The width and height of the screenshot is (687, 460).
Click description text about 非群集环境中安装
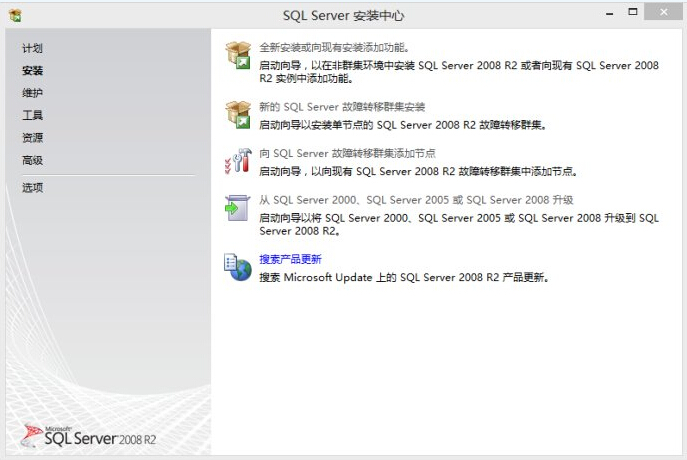click(x=459, y=72)
